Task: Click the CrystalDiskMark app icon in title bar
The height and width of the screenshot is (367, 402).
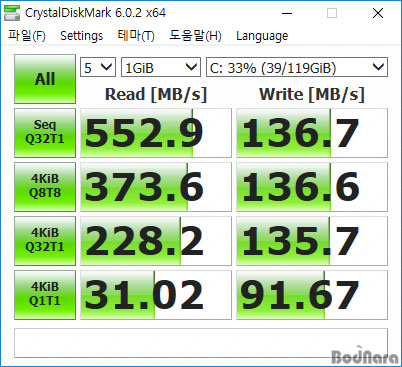Action: [12, 13]
